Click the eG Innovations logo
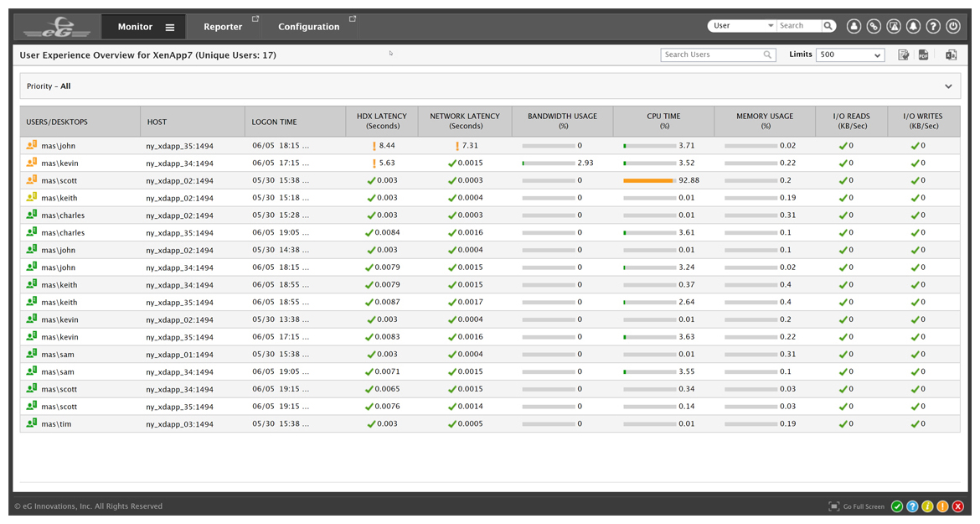The height and width of the screenshot is (524, 980). point(58,27)
